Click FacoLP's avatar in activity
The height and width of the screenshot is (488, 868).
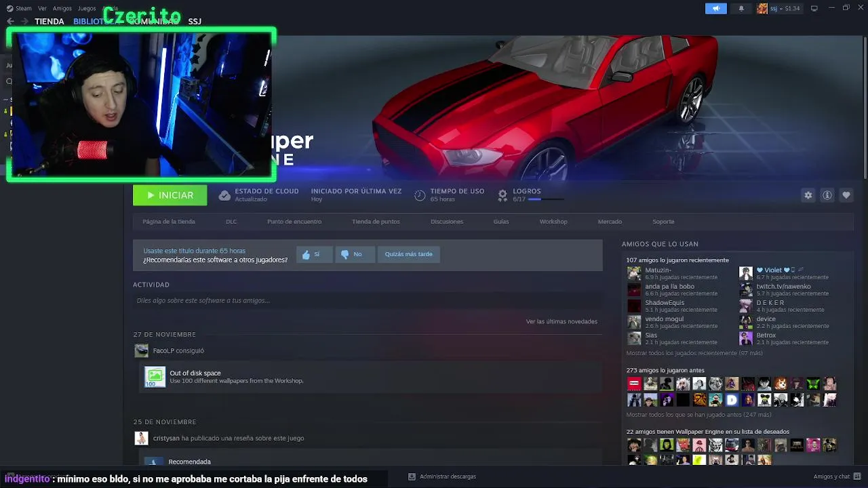tap(141, 350)
